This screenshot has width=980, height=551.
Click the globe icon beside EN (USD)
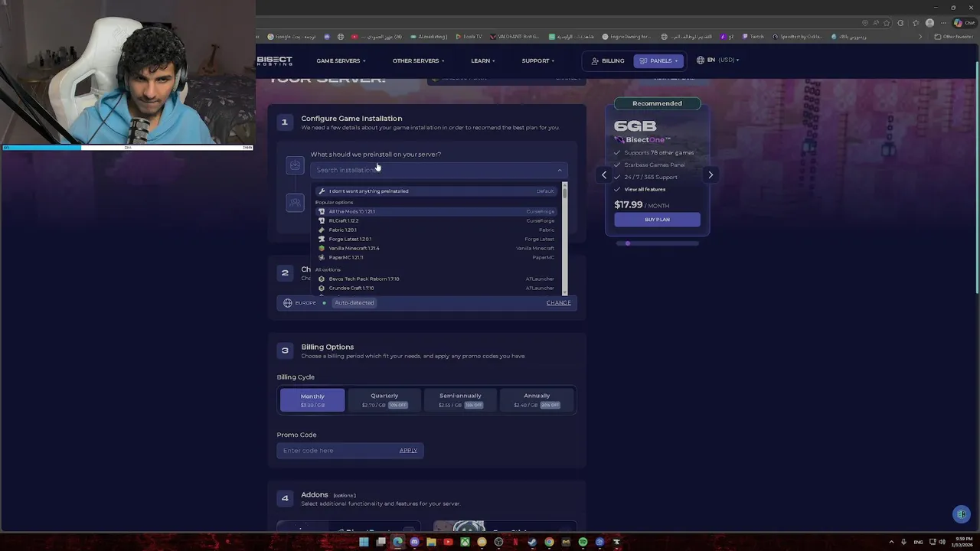click(x=701, y=60)
